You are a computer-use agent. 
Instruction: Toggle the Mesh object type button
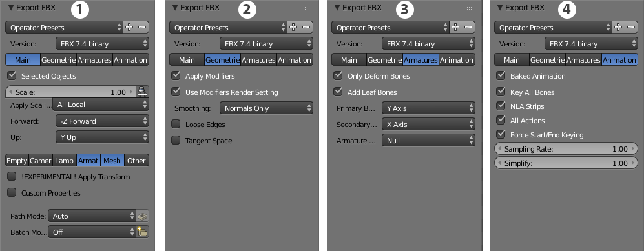pos(112,161)
